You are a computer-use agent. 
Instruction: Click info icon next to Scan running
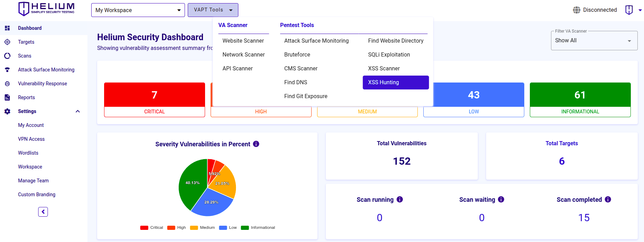pos(400,199)
